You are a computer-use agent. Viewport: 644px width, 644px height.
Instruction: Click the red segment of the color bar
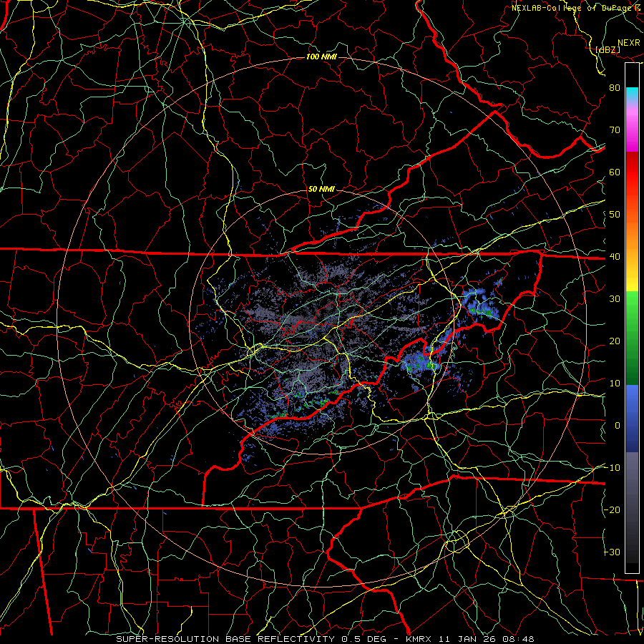tap(632, 173)
